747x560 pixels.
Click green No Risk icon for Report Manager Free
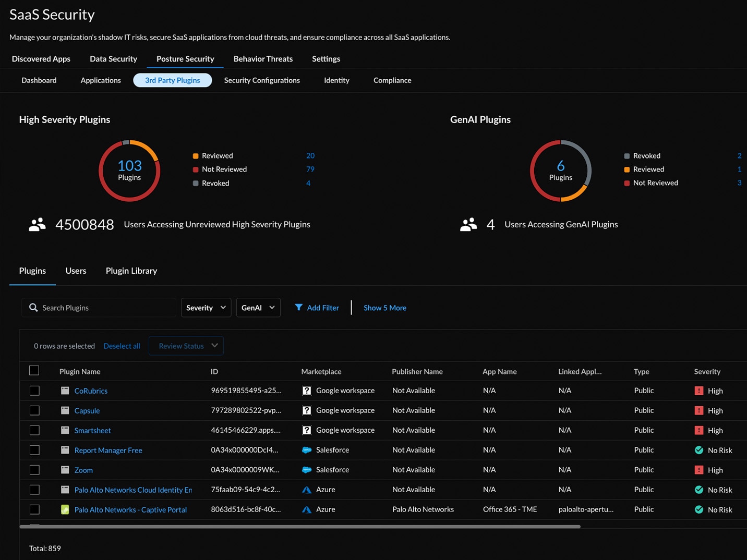[x=699, y=450]
